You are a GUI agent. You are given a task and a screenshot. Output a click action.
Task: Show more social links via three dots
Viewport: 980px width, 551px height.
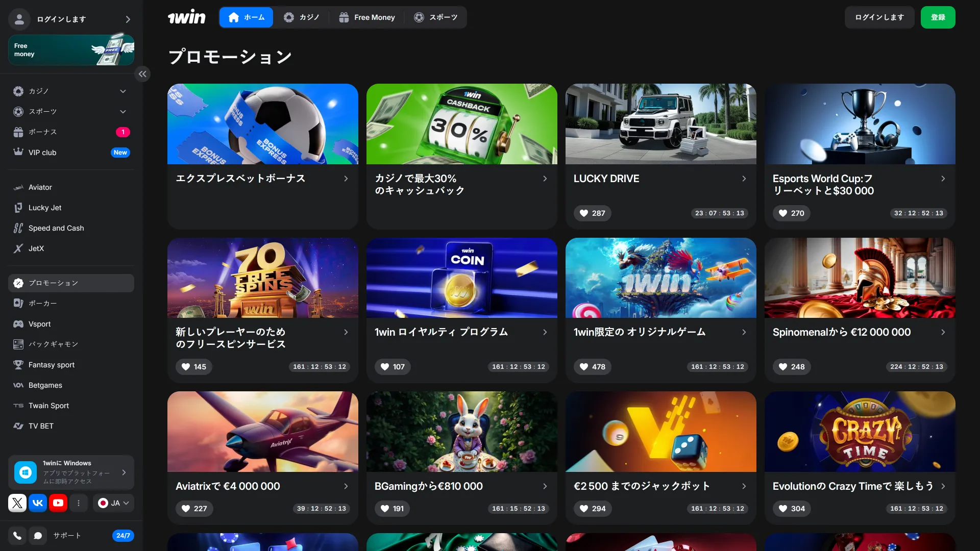[79, 503]
